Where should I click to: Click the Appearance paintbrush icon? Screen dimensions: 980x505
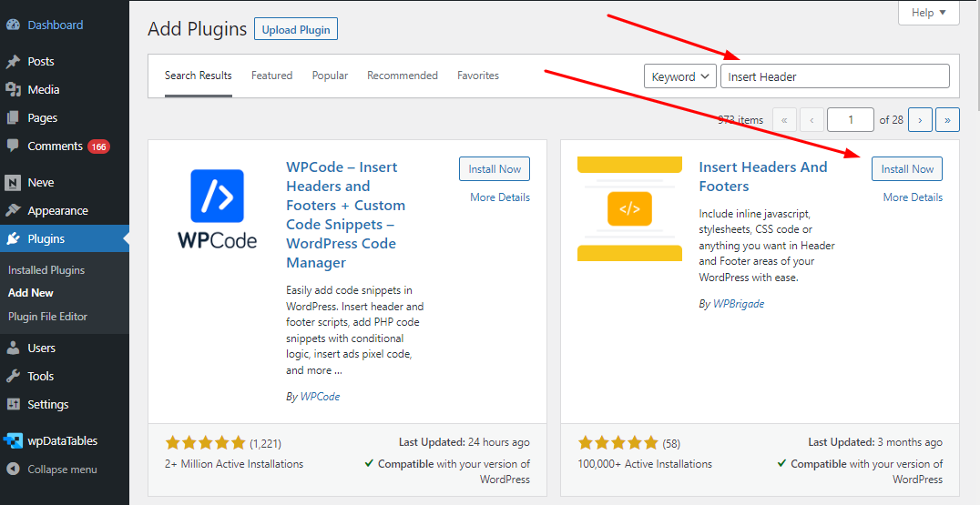(13, 211)
